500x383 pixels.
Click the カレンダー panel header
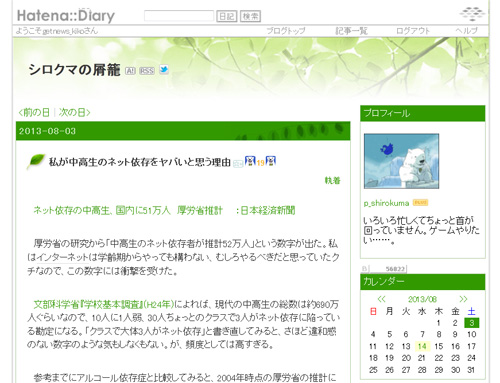click(x=423, y=282)
